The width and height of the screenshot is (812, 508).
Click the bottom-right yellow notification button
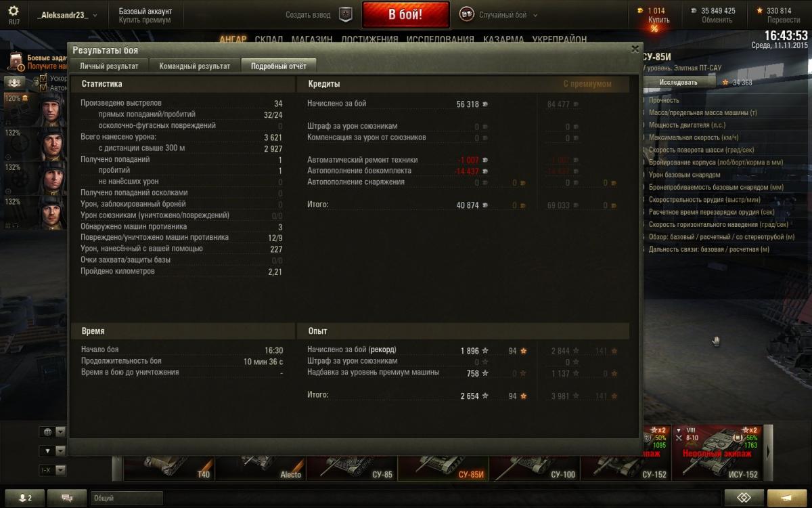point(787,498)
